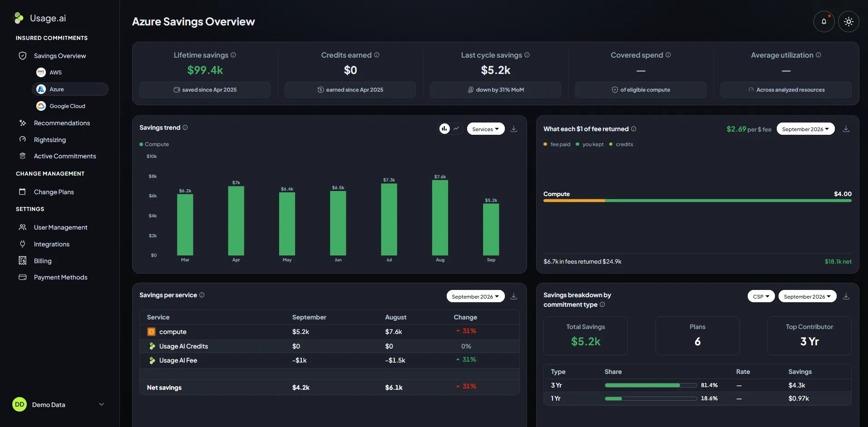Open September 2026 dropdown in Savings per service

click(475, 296)
